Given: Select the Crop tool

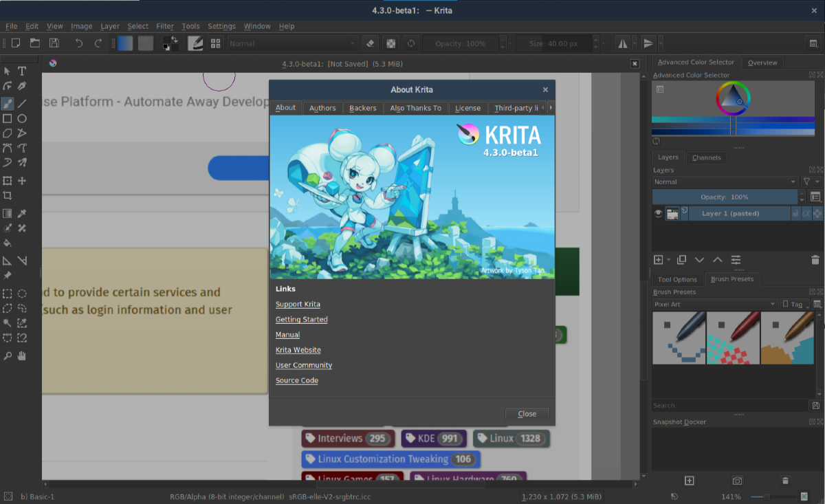Looking at the screenshot, I should [x=8, y=196].
